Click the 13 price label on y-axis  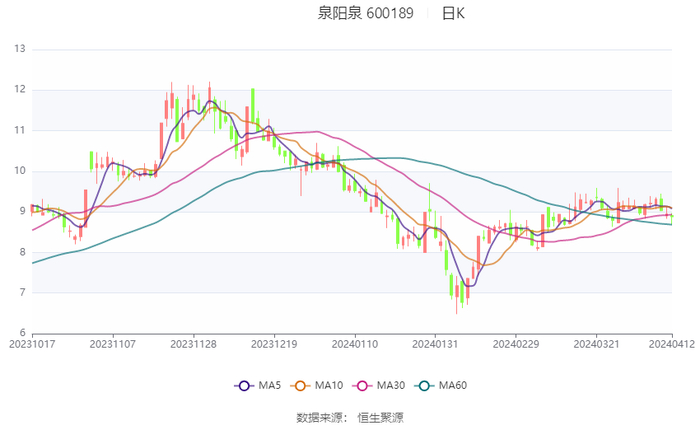coord(20,49)
